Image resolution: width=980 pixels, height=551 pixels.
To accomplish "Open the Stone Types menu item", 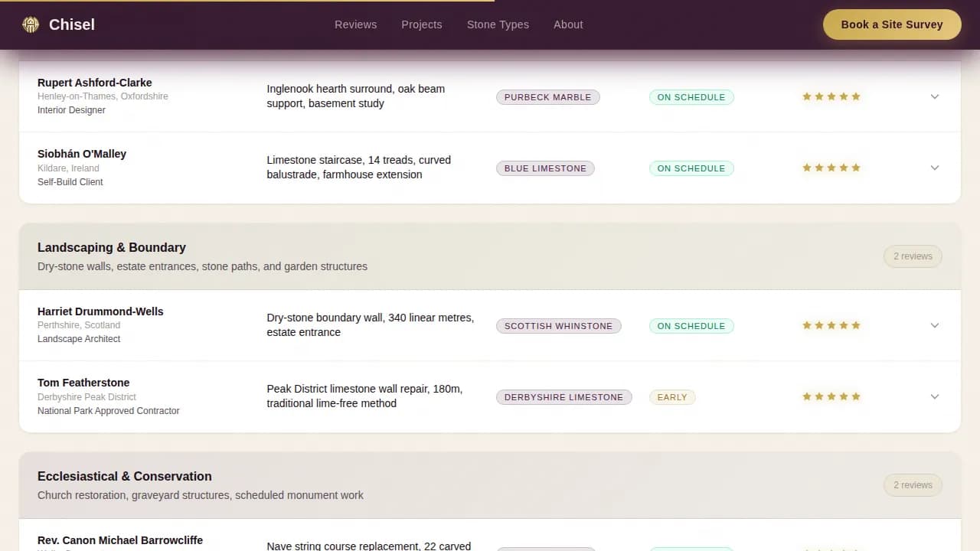I will point(498,24).
